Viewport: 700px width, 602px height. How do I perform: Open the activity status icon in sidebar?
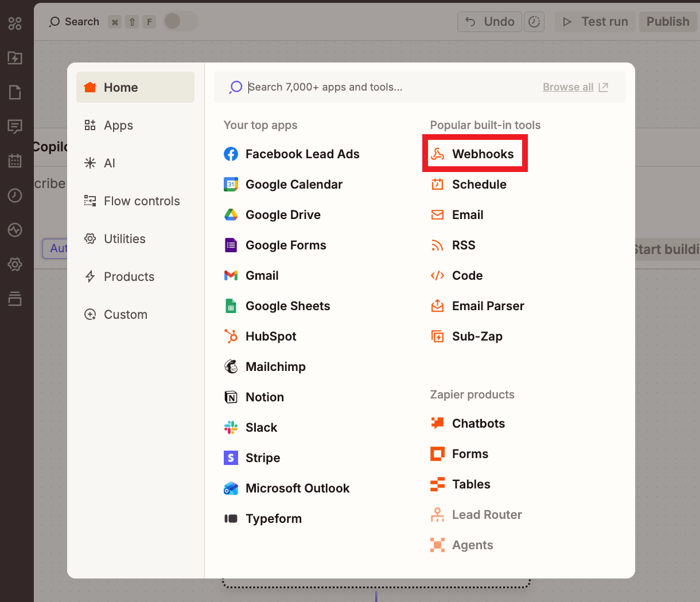[15, 230]
